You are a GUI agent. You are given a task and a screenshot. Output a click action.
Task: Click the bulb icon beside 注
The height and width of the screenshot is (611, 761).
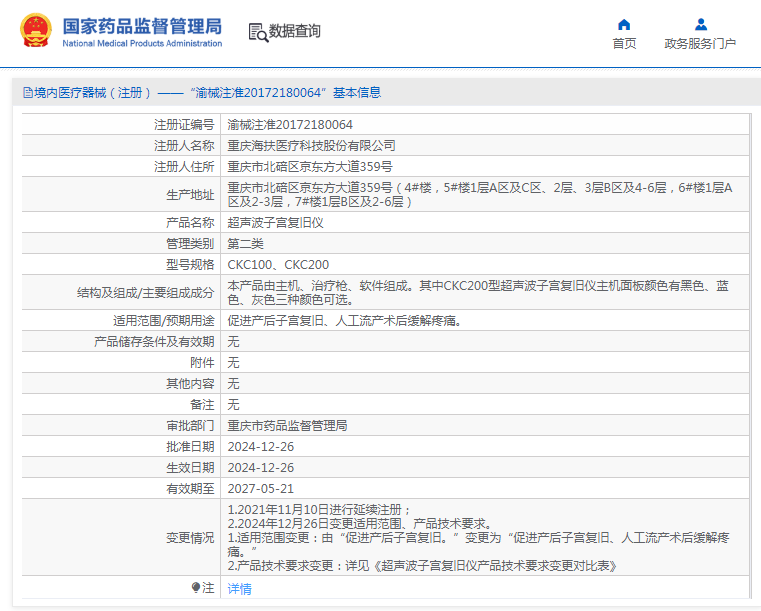(196, 588)
